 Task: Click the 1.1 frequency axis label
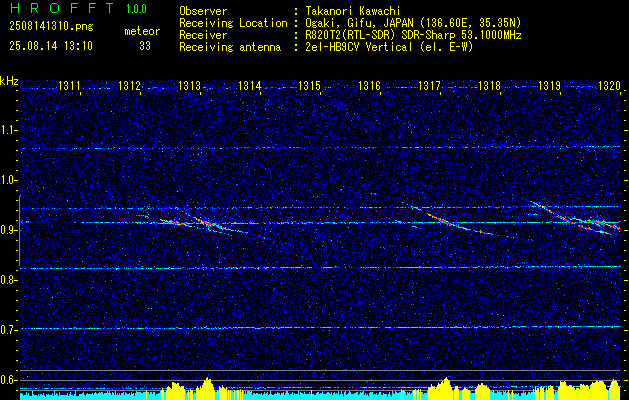pos(9,130)
